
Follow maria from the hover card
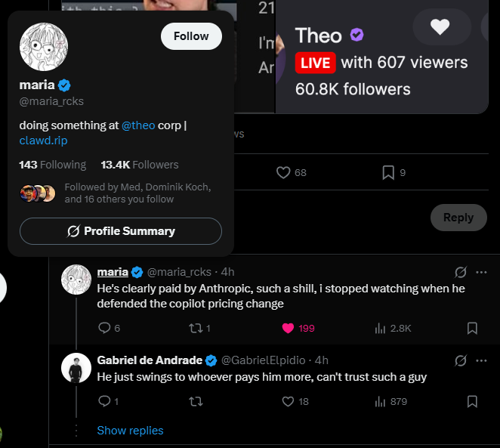click(191, 36)
